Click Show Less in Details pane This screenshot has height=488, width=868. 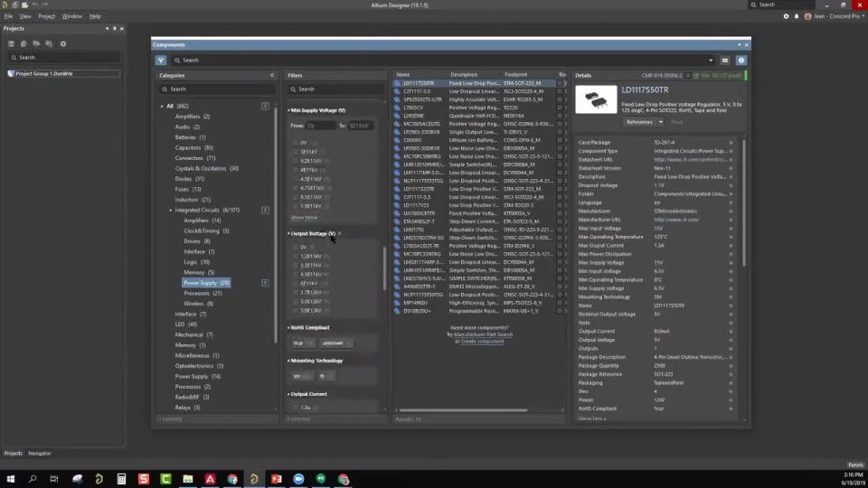[x=591, y=418]
